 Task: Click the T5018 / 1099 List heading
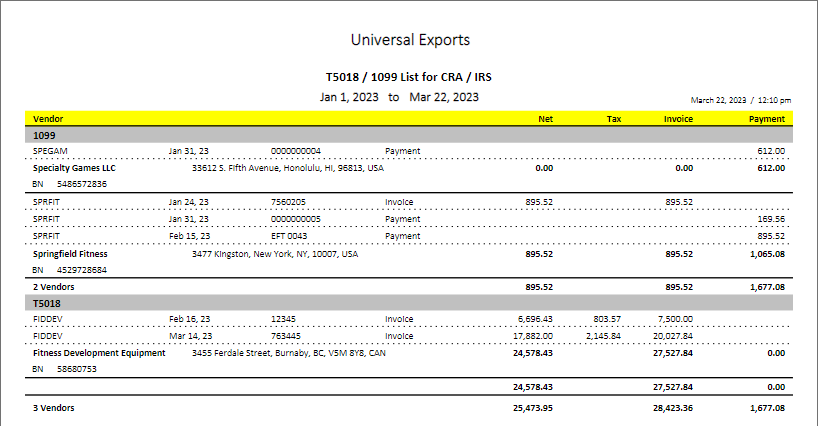(x=409, y=77)
